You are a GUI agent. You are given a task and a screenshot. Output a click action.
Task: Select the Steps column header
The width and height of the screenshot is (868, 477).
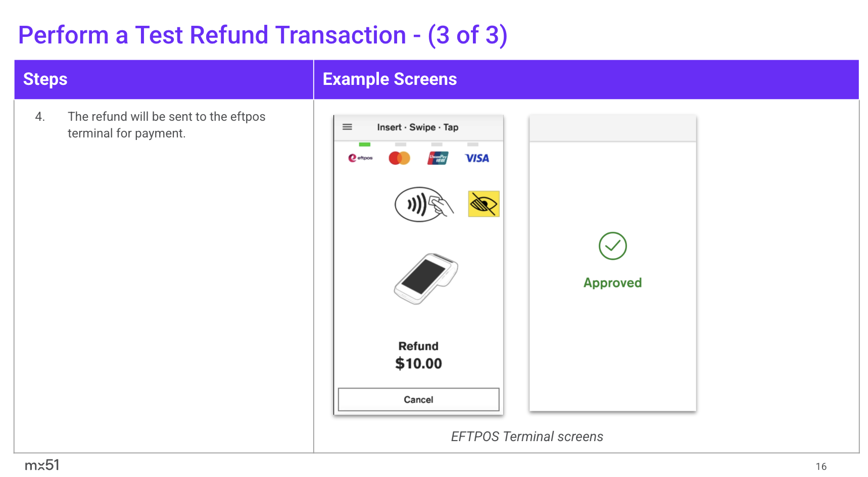click(45, 79)
